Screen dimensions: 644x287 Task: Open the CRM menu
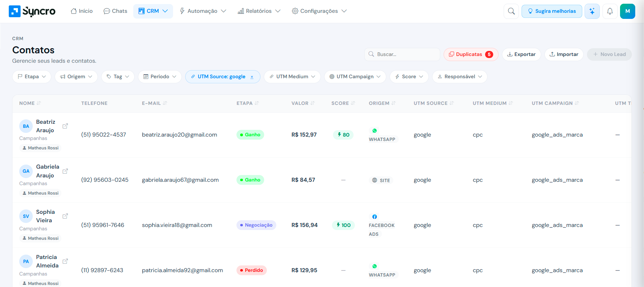click(x=153, y=11)
